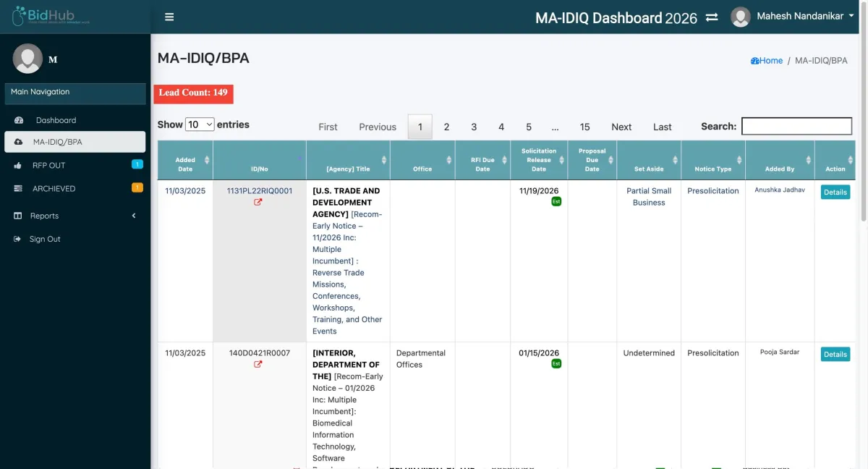Click ID 1131PL22RIQ0001 text
This screenshot has height=469, width=868.
(260, 191)
